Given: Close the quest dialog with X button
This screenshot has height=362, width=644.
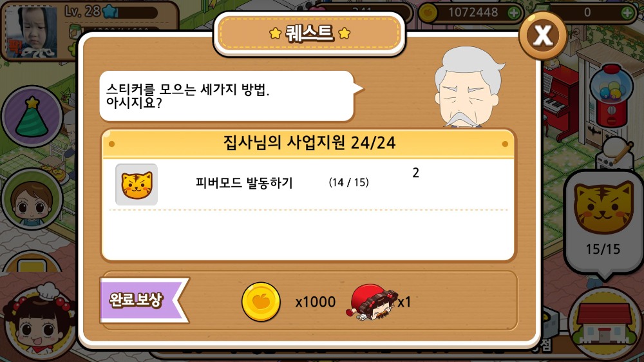Looking at the screenshot, I should pyautogui.click(x=542, y=35).
